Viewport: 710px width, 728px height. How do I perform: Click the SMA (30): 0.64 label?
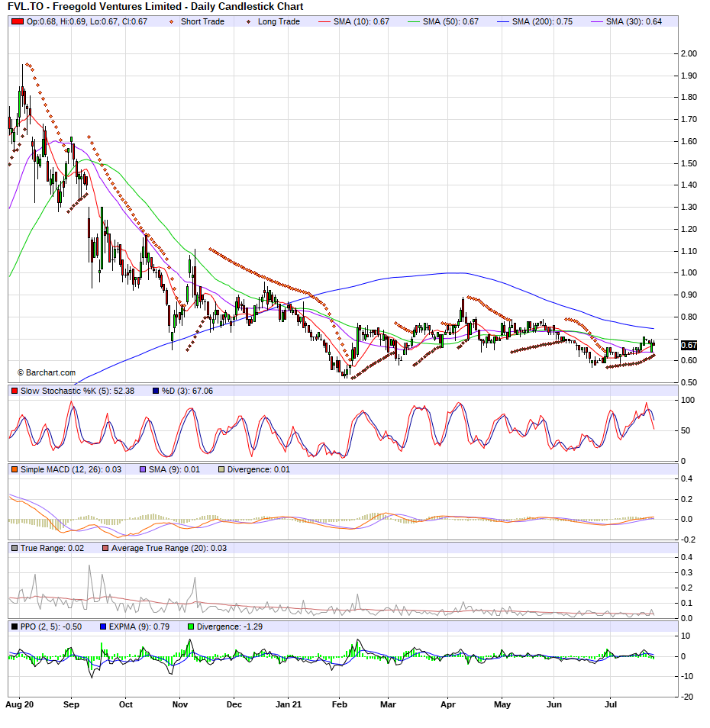[634, 21]
